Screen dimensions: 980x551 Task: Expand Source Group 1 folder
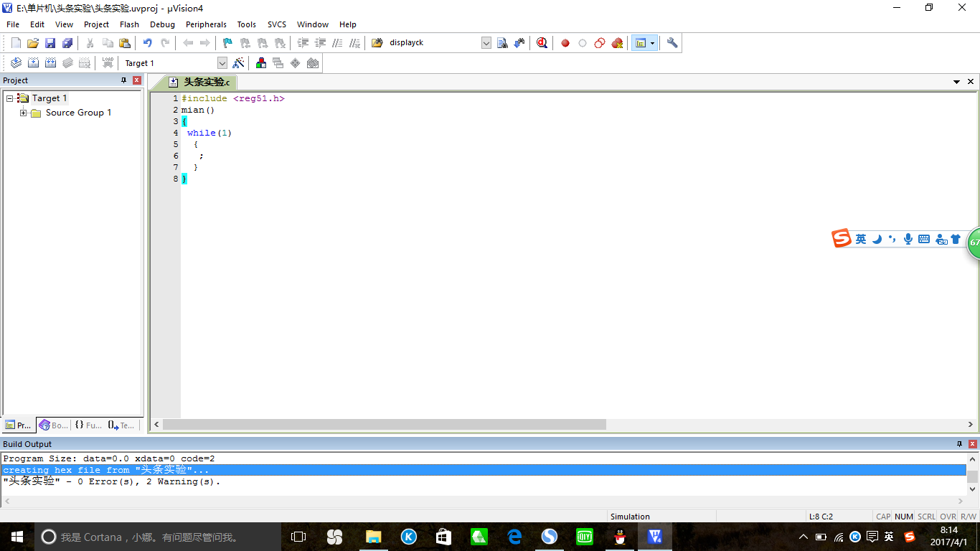24,113
